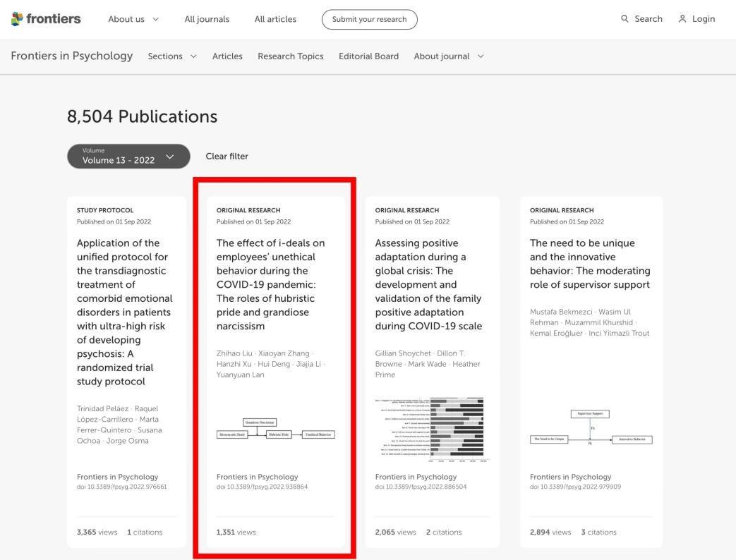The image size is (736, 560).
Task: Click 2,065 views count
Action: 396,532
